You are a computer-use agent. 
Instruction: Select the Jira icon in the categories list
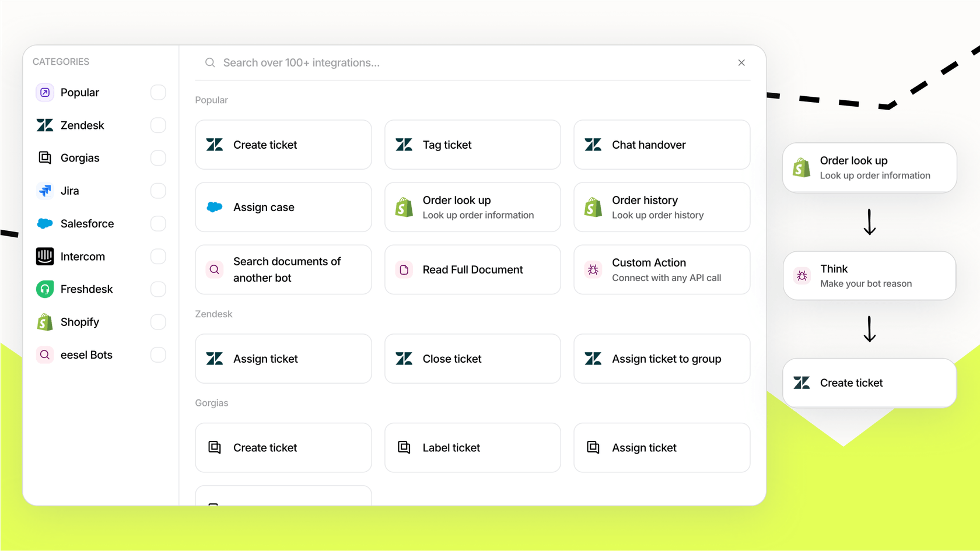[44, 191]
